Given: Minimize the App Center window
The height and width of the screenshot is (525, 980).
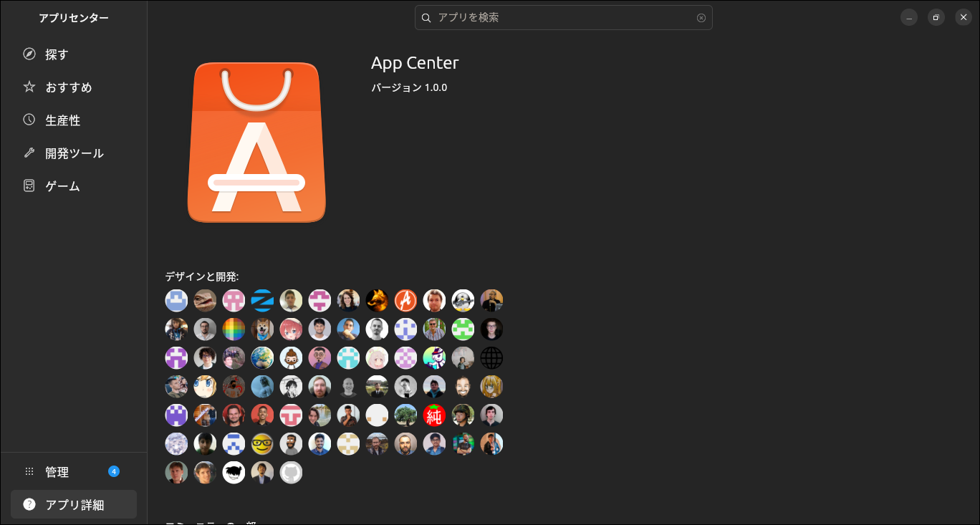Looking at the screenshot, I should point(909,17).
